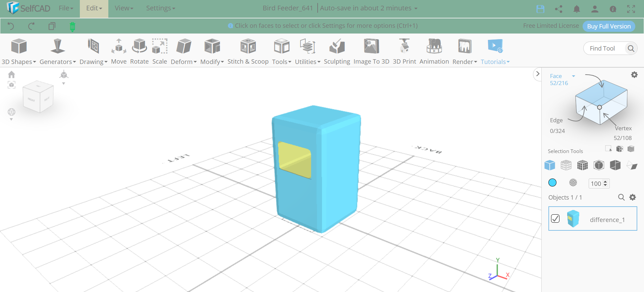The image size is (644, 292).
Task: Open the 3D Print tool
Action: [404, 46]
